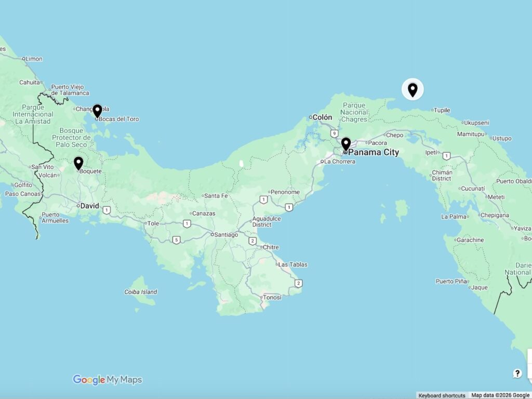The width and height of the screenshot is (532, 399).
Task: Click the Pacora label
Action: tap(378, 143)
